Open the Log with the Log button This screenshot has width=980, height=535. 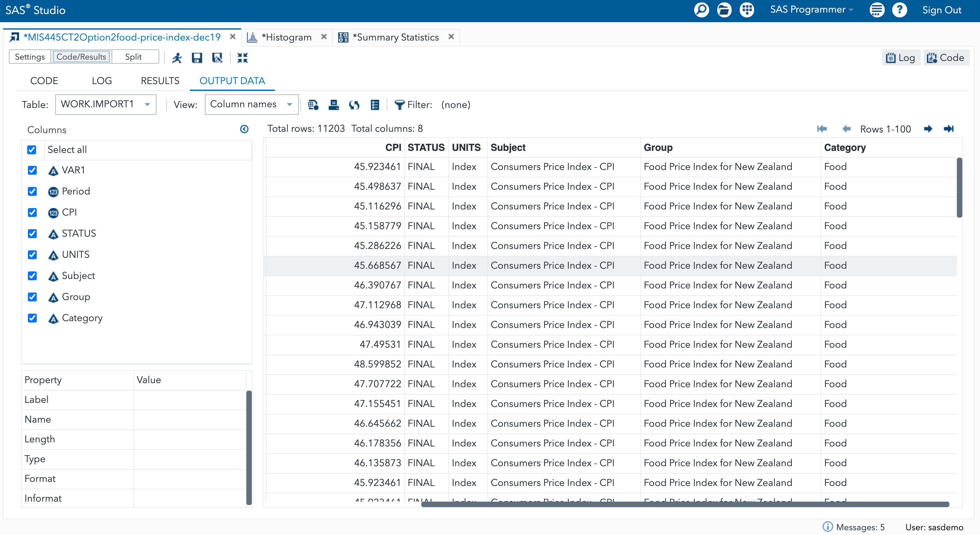pos(901,58)
